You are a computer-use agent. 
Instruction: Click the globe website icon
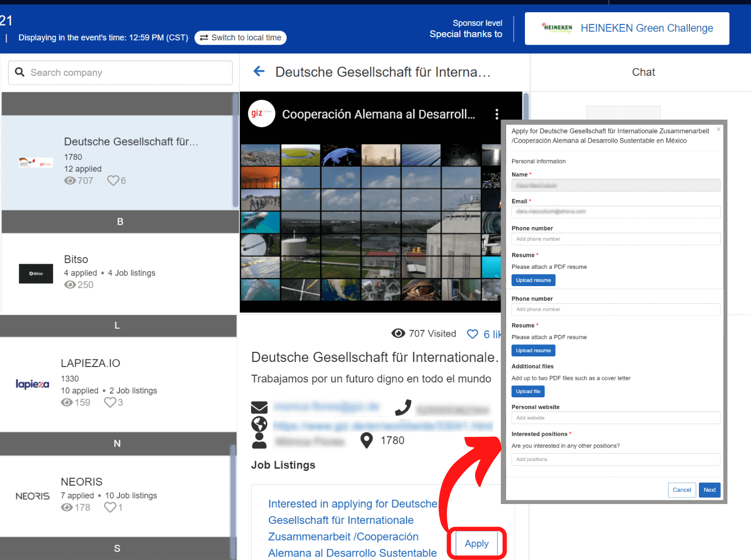pyautogui.click(x=259, y=424)
